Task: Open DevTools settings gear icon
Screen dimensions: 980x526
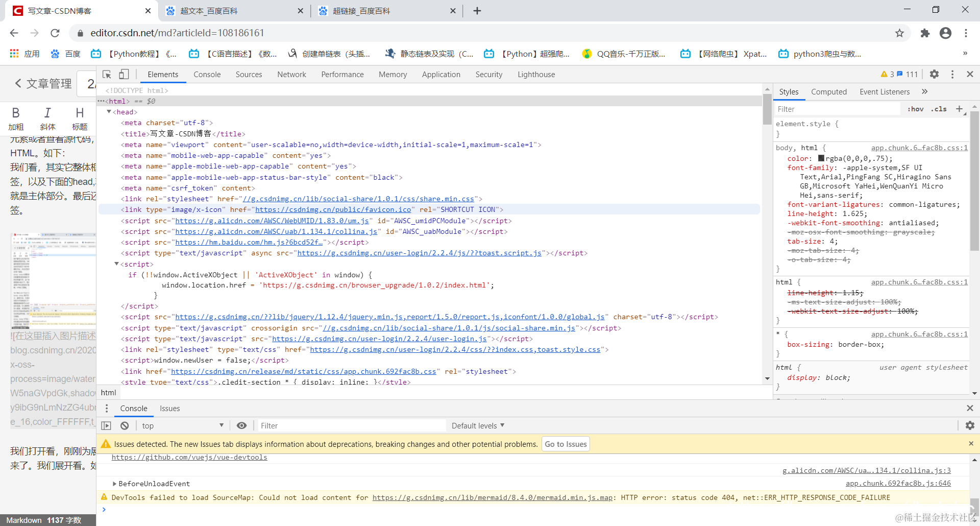Action: [934, 74]
